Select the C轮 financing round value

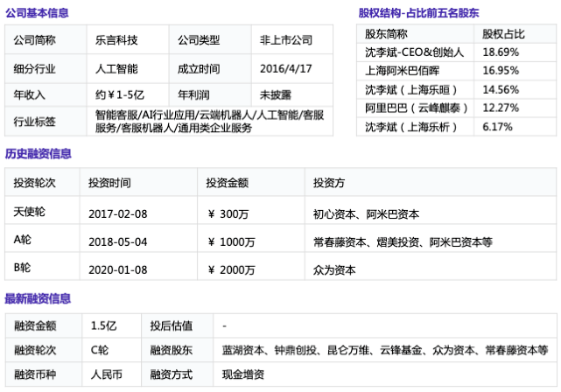[x=100, y=350]
